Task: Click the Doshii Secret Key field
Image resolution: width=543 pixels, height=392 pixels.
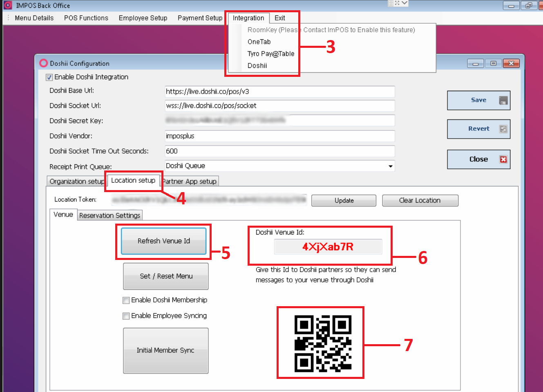Action: pos(280,121)
